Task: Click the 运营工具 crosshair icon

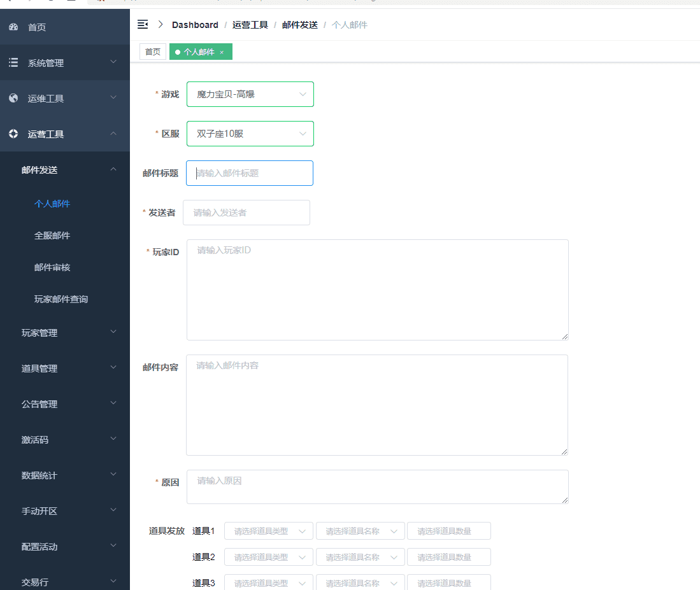Action: pos(13,134)
